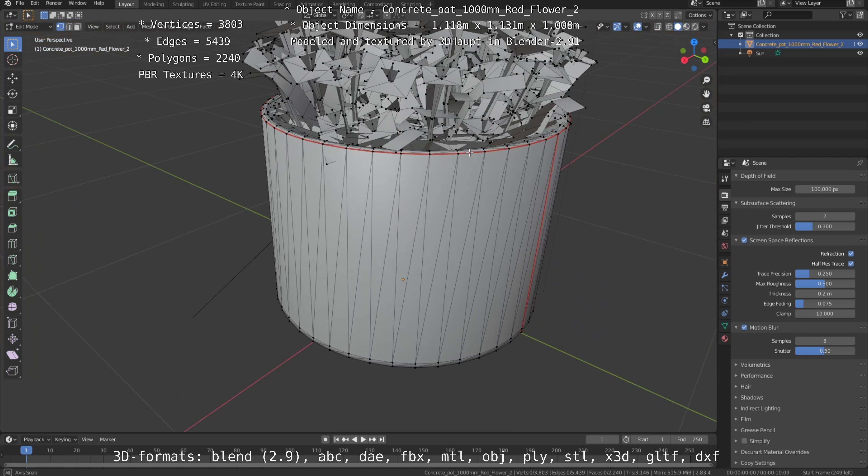Collapse the Depth of Field panel
Viewport: 868px width, 476px height.
pyautogui.click(x=757, y=176)
